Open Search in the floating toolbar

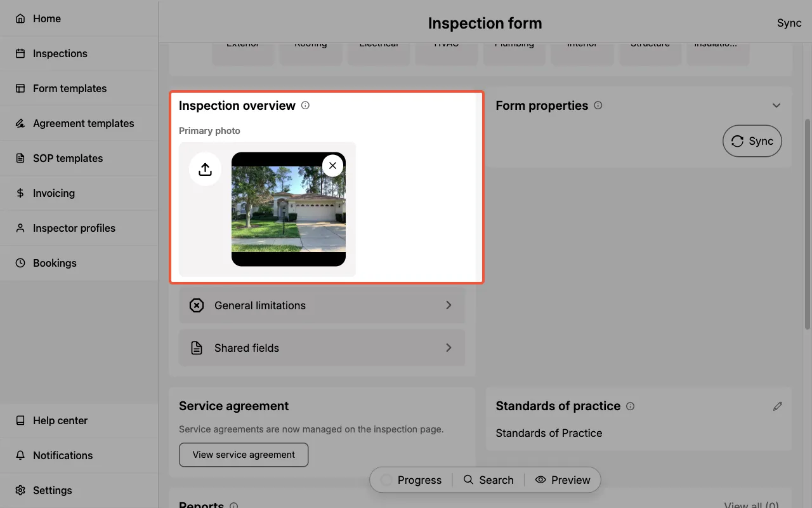pyautogui.click(x=488, y=480)
